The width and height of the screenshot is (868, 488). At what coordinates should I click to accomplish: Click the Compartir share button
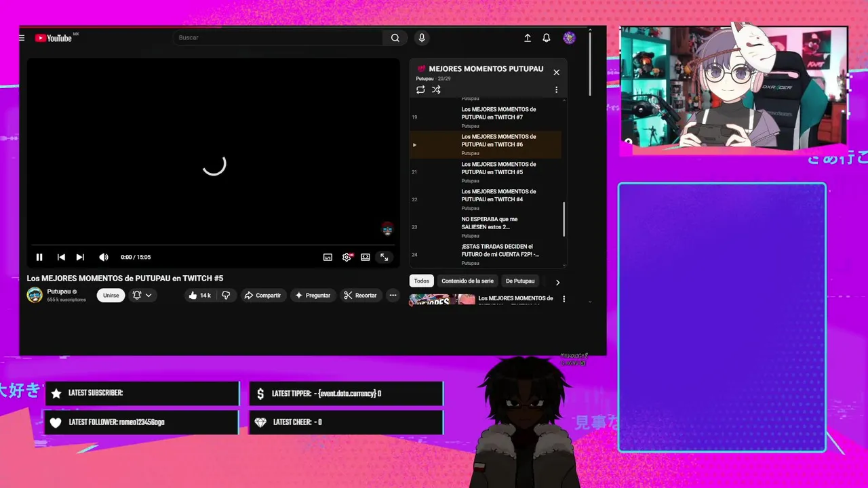(262, 296)
